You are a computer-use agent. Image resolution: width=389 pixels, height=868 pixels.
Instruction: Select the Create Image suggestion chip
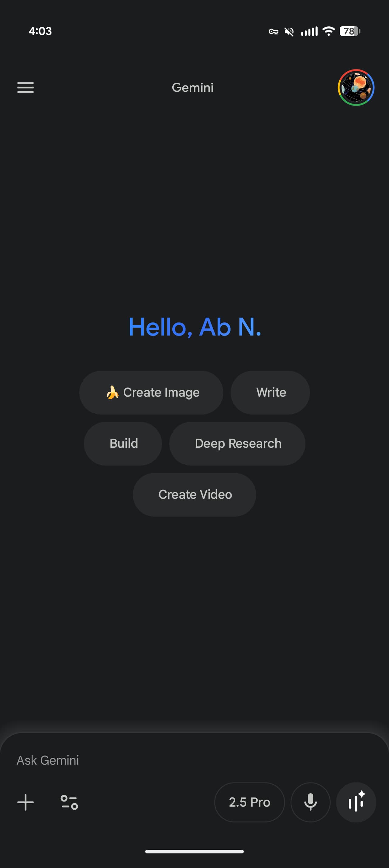(x=151, y=393)
